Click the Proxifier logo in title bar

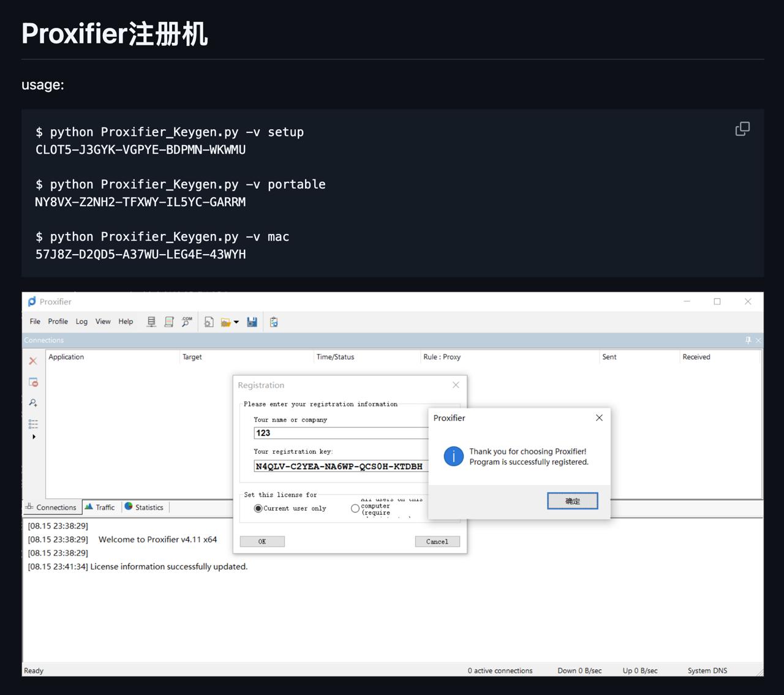32,301
